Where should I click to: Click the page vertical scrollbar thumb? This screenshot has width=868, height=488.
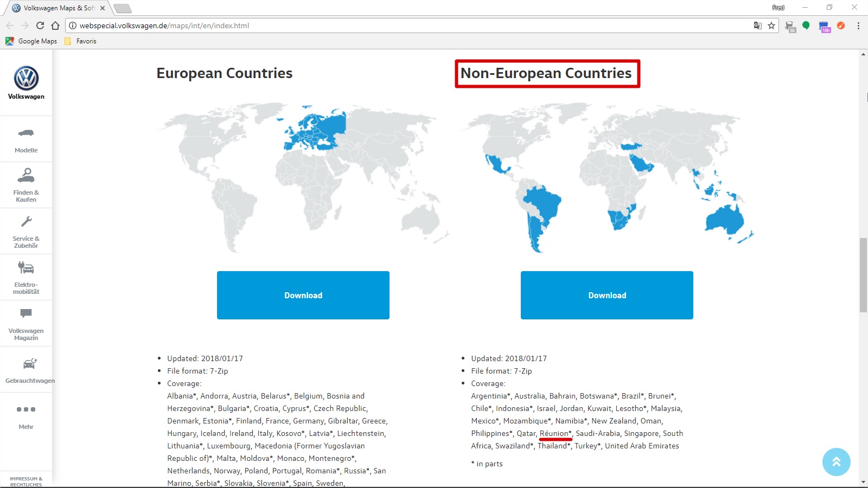(x=863, y=275)
